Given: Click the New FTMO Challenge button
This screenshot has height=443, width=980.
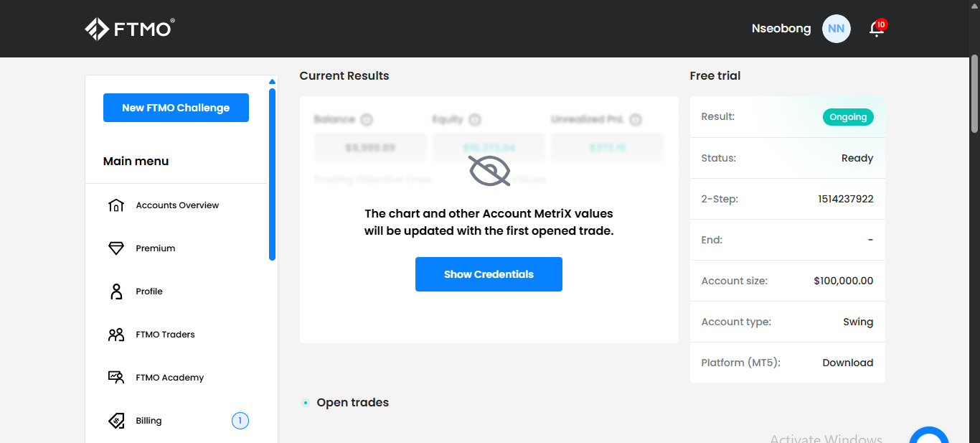Looking at the screenshot, I should pyautogui.click(x=176, y=108).
